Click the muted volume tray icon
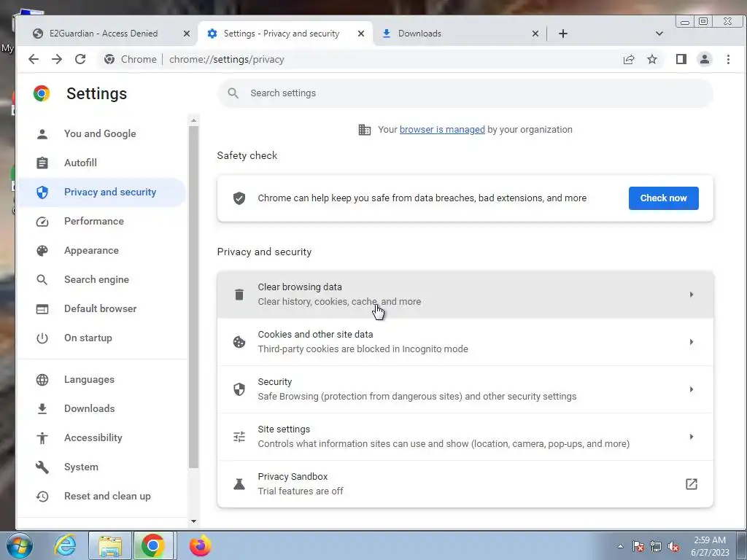Viewport: 747px width, 560px height. pyautogui.click(x=673, y=546)
